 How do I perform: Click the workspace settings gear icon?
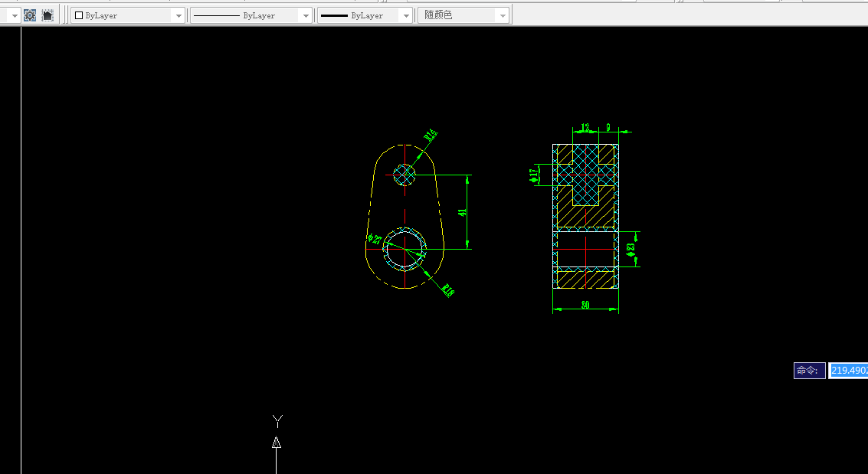[x=30, y=15]
